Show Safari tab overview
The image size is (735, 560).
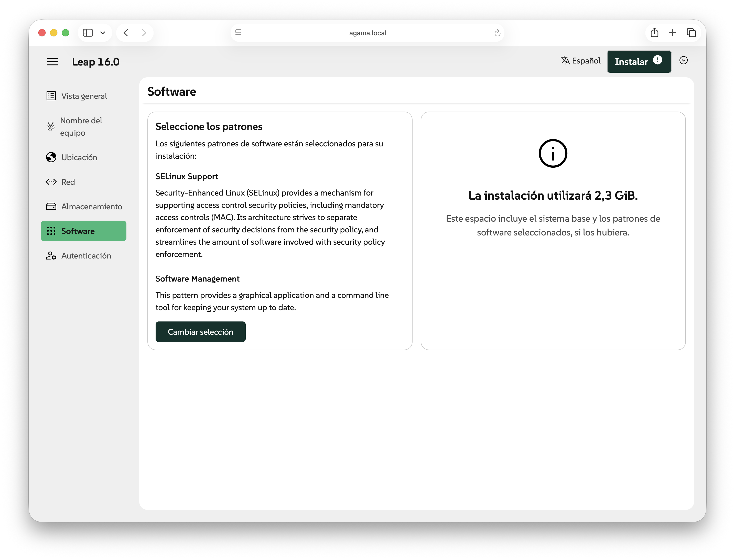691,33
